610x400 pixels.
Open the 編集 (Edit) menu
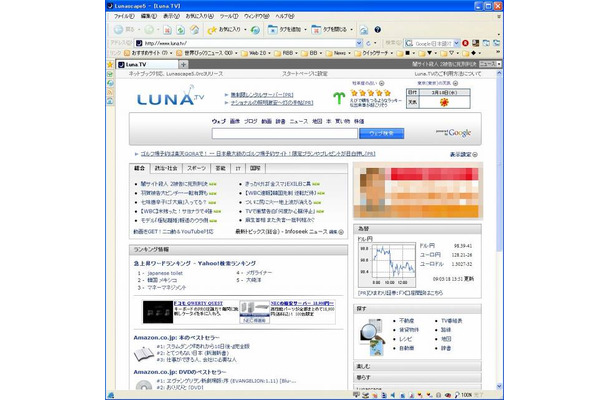pyautogui.click(x=148, y=16)
